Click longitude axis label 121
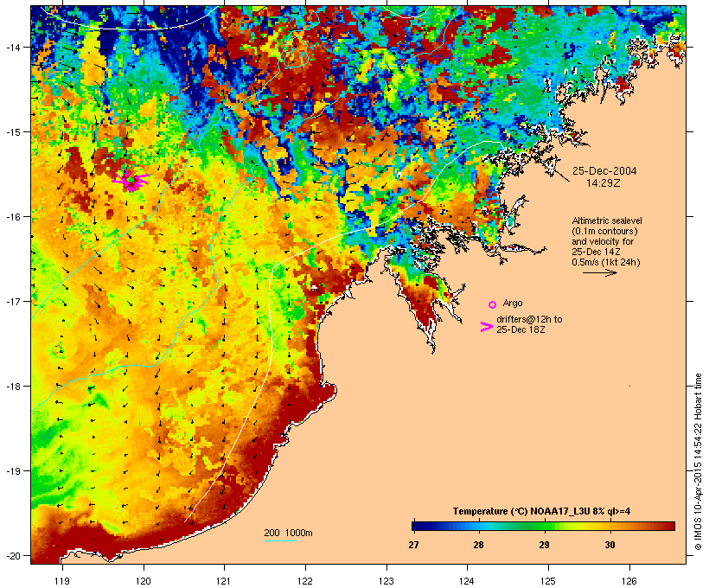Viewport: 709px width, 588px height. click(x=224, y=581)
